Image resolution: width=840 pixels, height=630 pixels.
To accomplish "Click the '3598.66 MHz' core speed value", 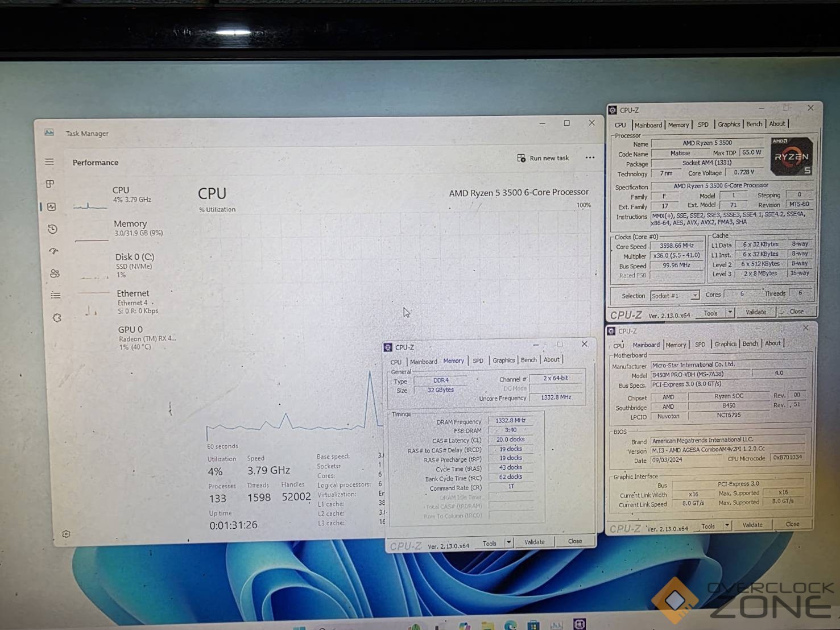I will coord(676,246).
